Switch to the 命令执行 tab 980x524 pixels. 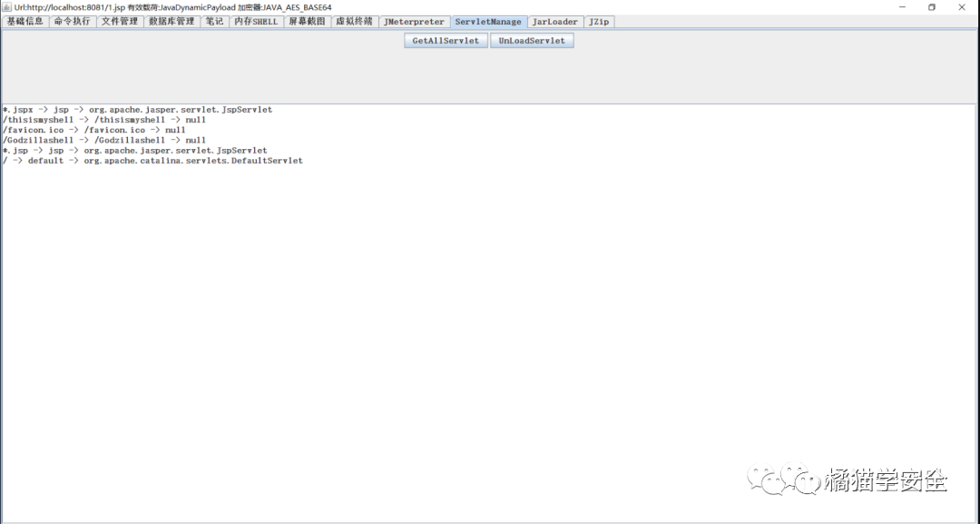point(73,21)
